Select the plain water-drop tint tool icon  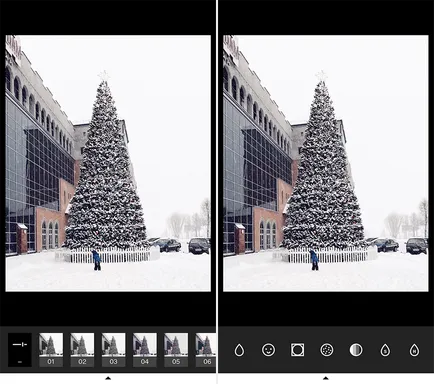click(239, 350)
